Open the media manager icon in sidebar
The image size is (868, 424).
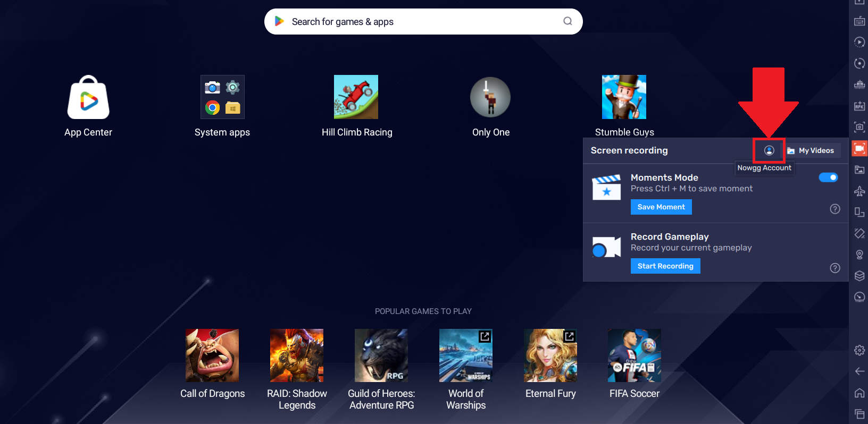[x=859, y=170]
